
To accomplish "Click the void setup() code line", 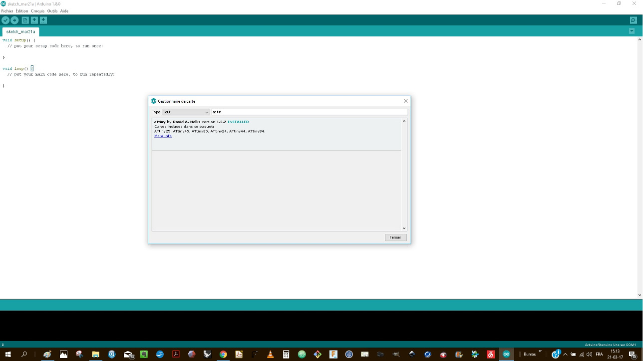I will point(19,40).
